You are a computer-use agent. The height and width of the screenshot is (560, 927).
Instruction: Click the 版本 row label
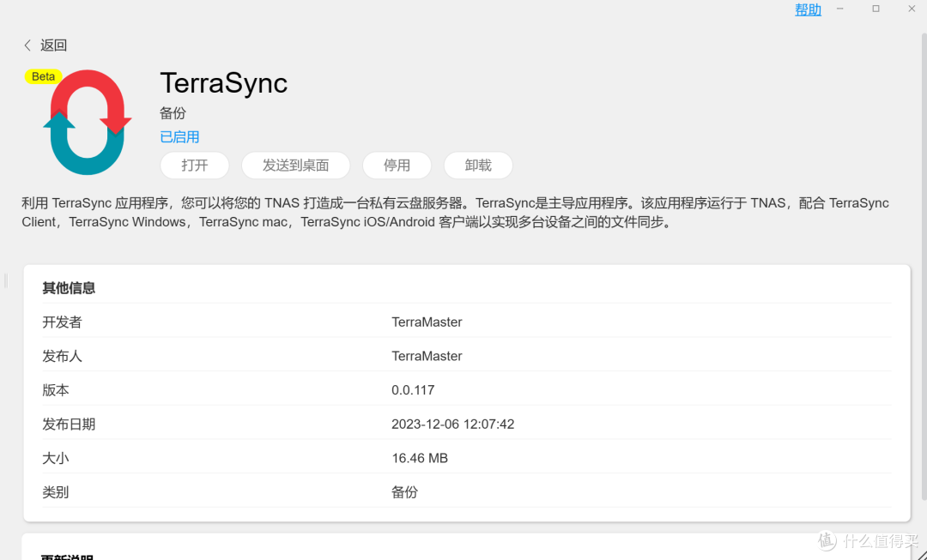tap(56, 390)
